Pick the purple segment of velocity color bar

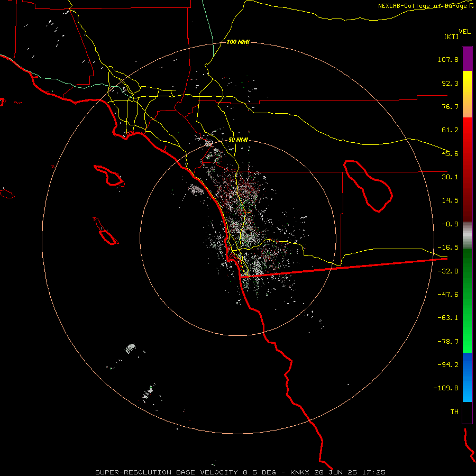467,59
